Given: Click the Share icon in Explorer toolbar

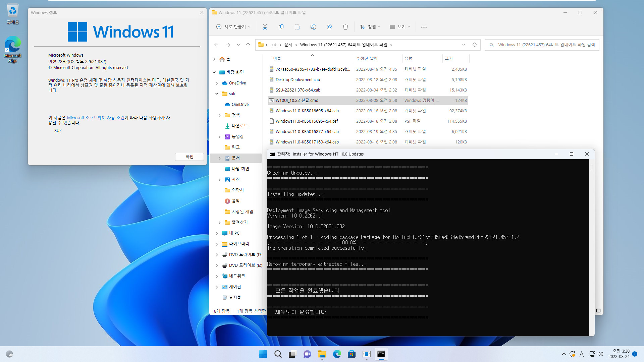Looking at the screenshot, I should click(x=329, y=27).
